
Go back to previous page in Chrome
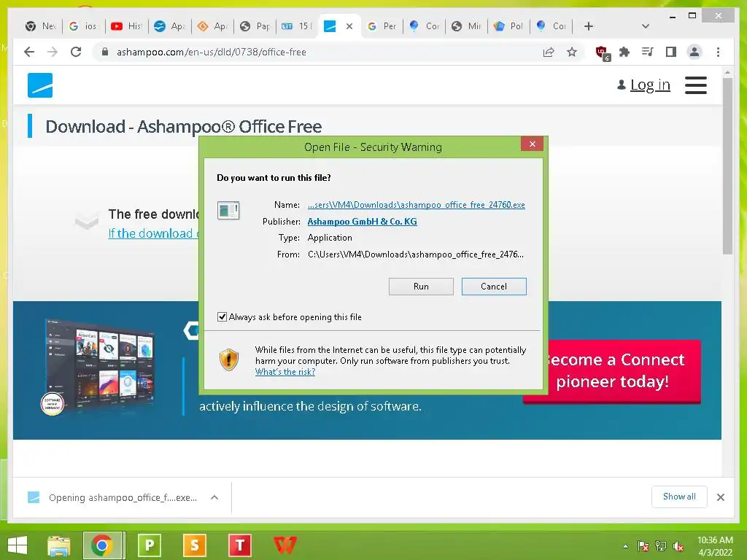(x=29, y=52)
